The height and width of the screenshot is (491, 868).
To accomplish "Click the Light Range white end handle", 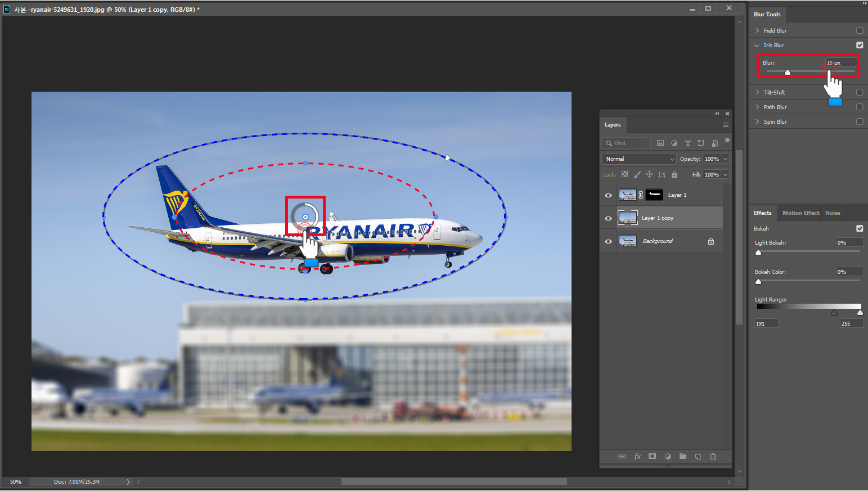I will pyautogui.click(x=860, y=313).
